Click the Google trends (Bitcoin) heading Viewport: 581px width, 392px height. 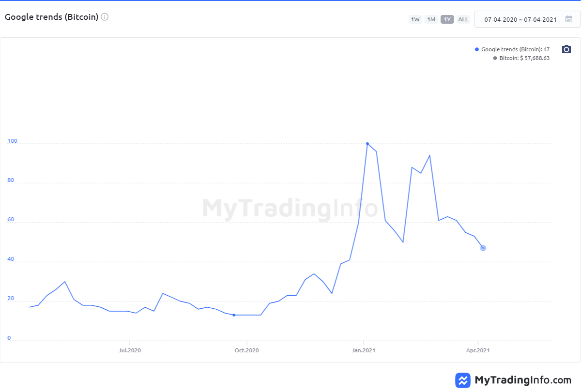(x=51, y=17)
